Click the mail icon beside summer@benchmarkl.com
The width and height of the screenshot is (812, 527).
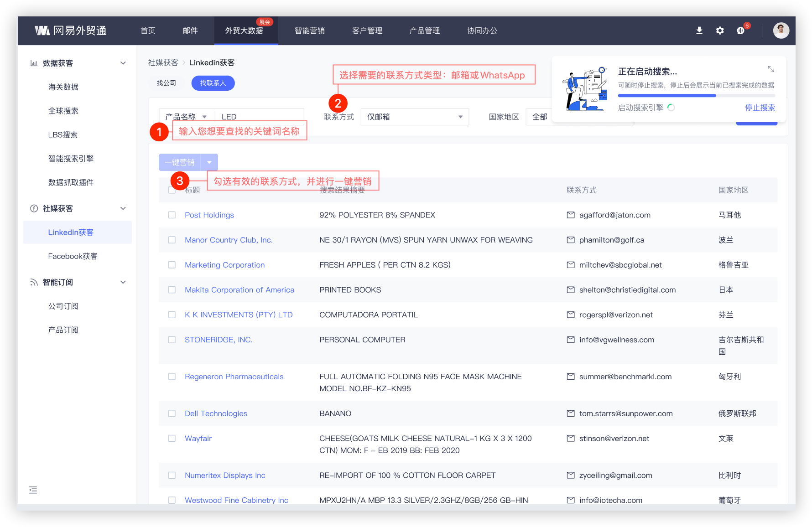click(571, 377)
